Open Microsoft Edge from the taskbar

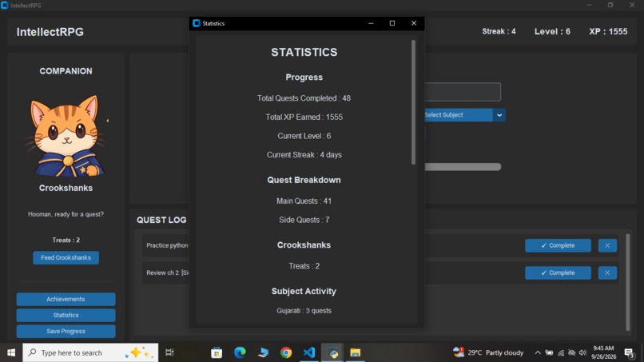(x=240, y=352)
